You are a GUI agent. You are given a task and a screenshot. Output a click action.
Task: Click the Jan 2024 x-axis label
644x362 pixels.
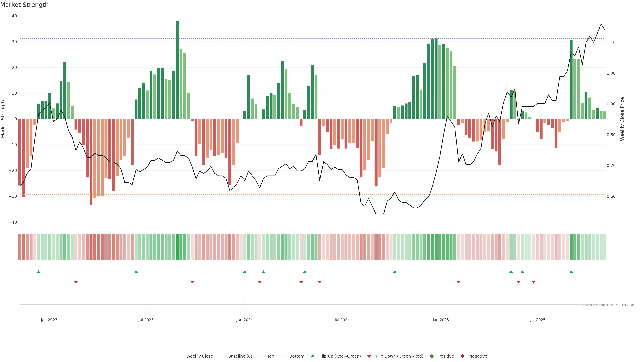coord(245,320)
